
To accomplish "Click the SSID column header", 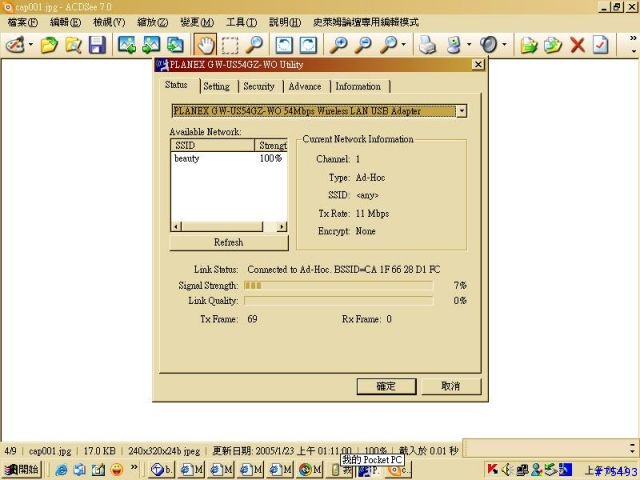I will 212,145.
